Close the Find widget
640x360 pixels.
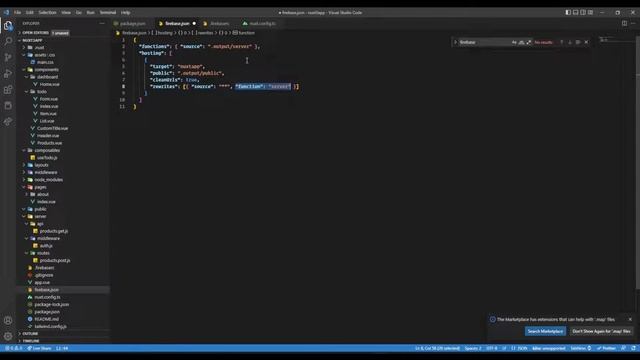(x=587, y=42)
